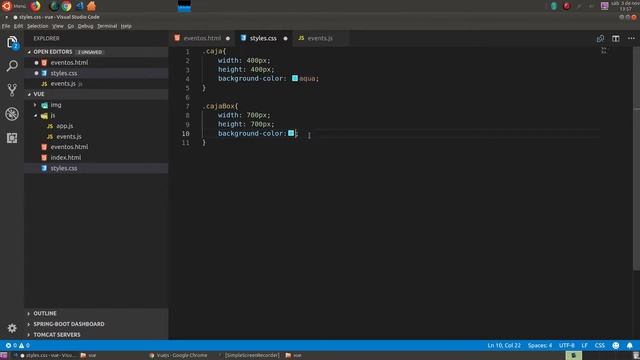Open the Edit menu

click(x=18, y=26)
